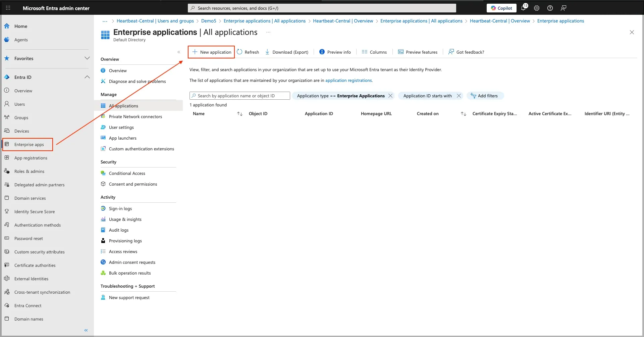Remove the Application type filter chip
This screenshot has height=337, width=644.
[390, 96]
